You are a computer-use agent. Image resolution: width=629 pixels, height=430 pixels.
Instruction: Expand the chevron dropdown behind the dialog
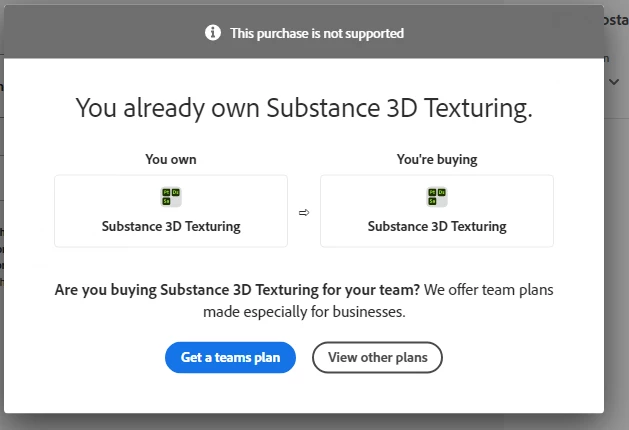click(x=613, y=83)
